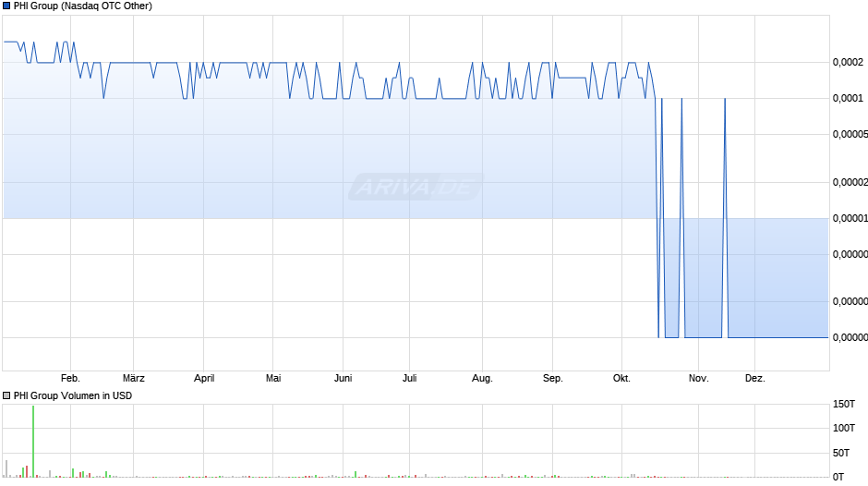Click the 0T volume axis label
Image resolution: width=868 pixels, height=486 pixels.
tap(838, 477)
